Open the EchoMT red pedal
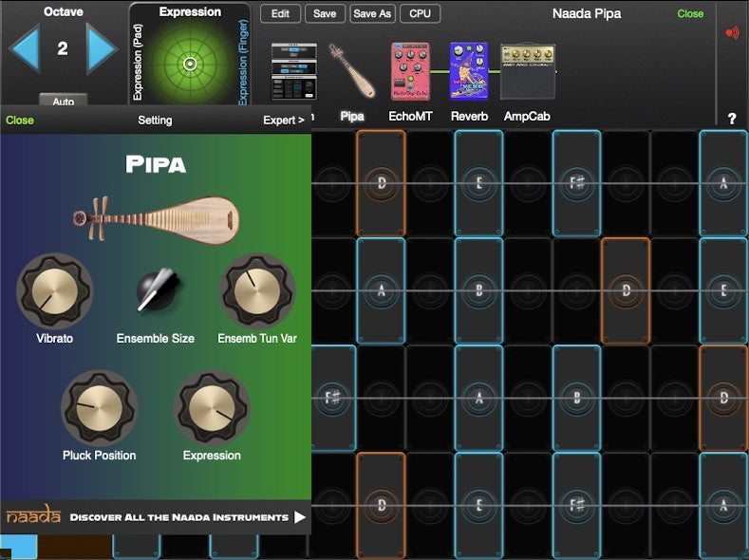Screen dimensions: 749x560 click(410, 71)
